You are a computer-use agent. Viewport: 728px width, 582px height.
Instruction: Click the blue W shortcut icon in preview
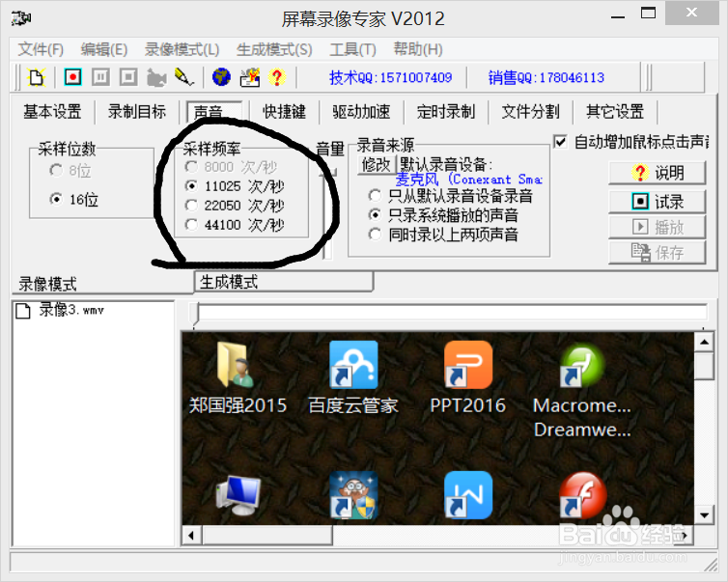point(468,495)
